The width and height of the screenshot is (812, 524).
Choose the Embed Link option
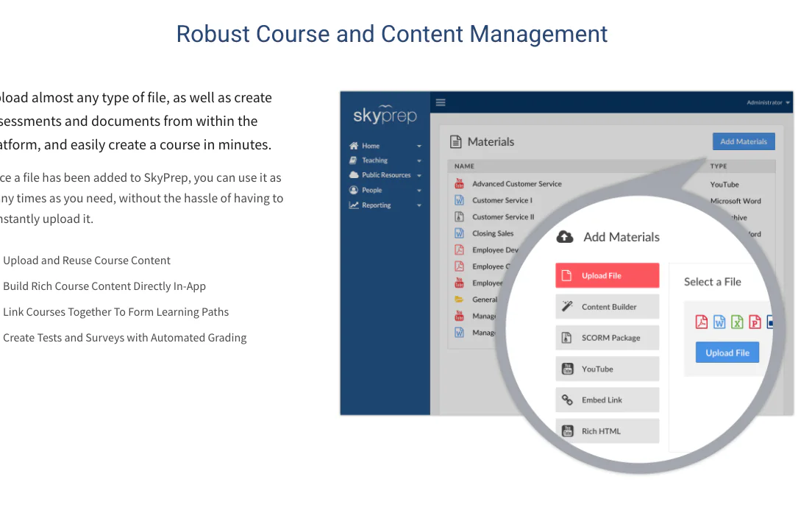point(608,400)
